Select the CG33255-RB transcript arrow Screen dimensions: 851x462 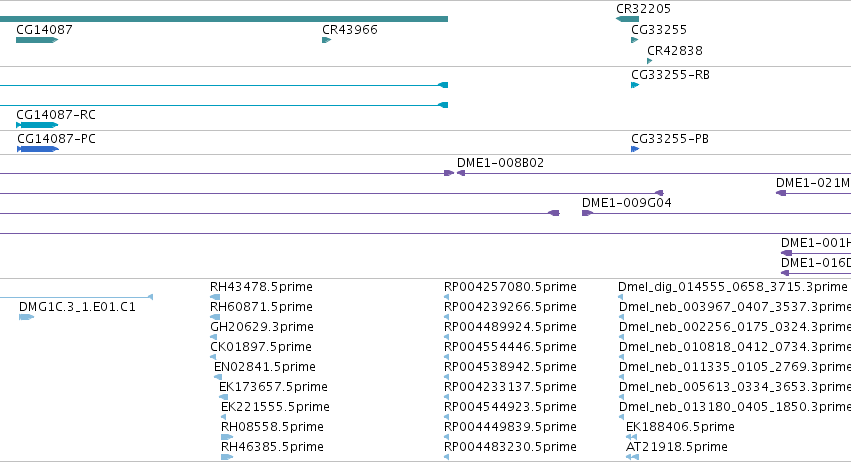pyautogui.click(x=635, y=85)
